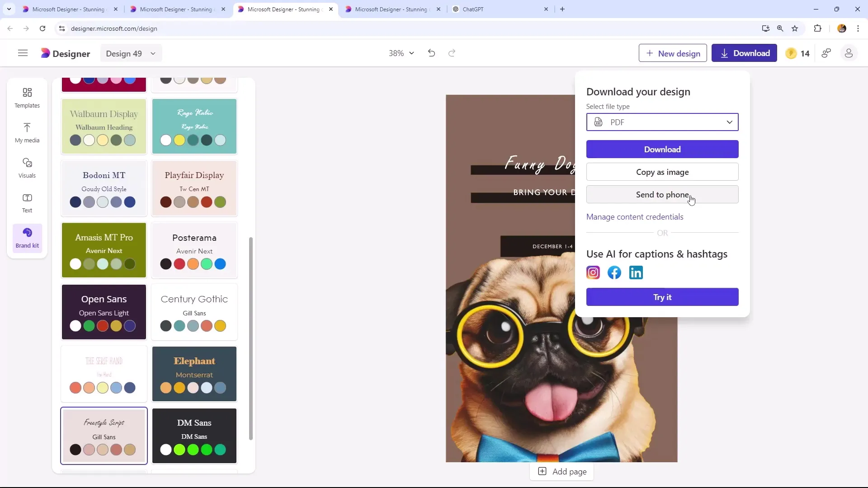
Task: Click the Instagram icon for AI captions
Action: (x=593, y=272)
